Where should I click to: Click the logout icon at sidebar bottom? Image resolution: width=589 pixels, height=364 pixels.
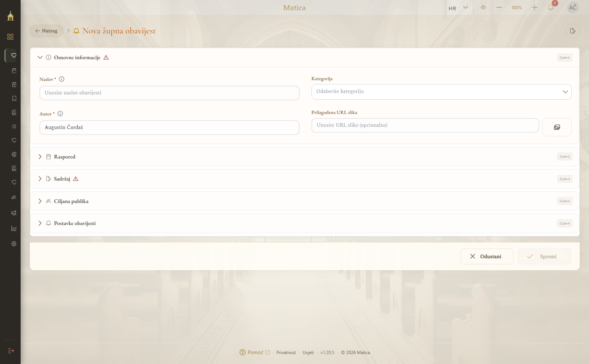click(x=11, y=351)
